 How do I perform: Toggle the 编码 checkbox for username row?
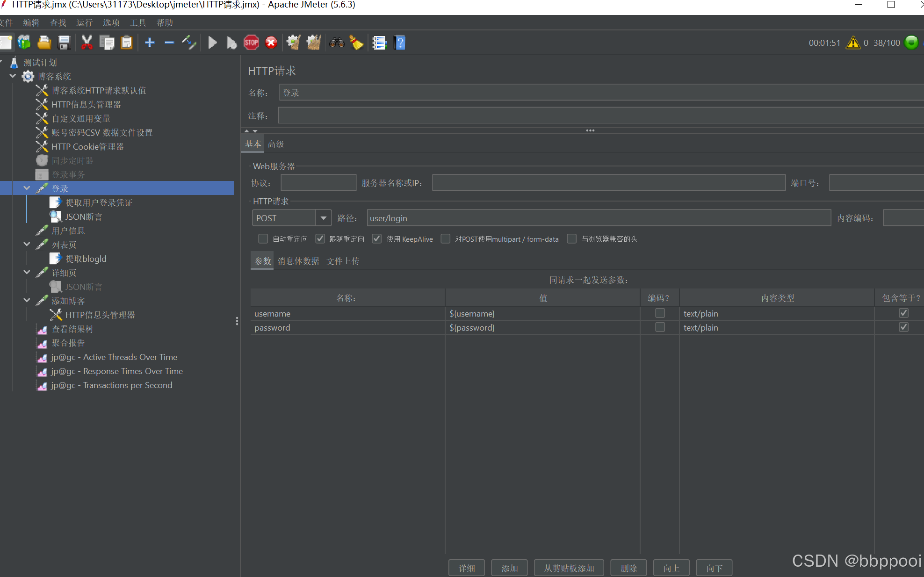pos(660,313)
